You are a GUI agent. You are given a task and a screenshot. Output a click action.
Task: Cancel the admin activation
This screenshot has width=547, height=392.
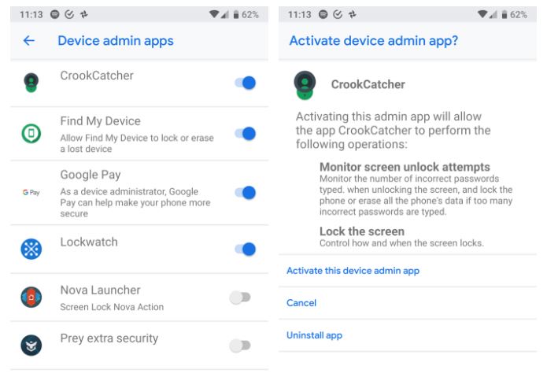tap(301, 303)
